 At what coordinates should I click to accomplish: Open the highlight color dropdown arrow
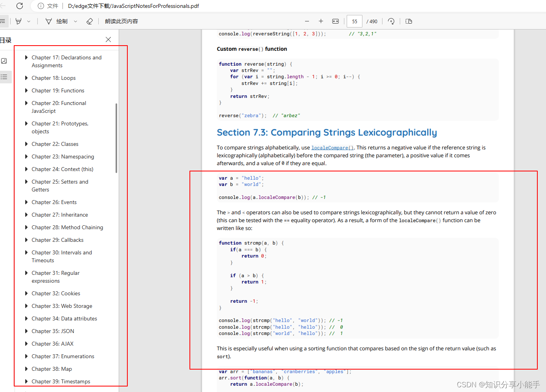click(x=29, y=21)
